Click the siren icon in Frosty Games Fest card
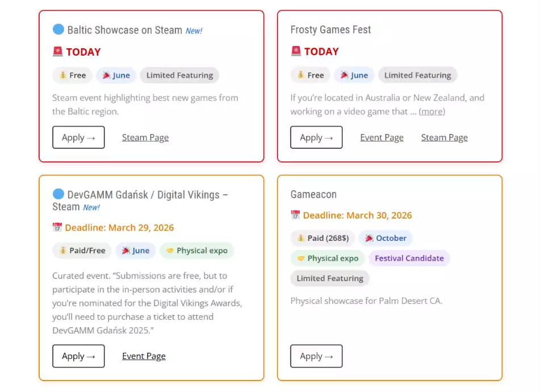 tap(296, 51)
